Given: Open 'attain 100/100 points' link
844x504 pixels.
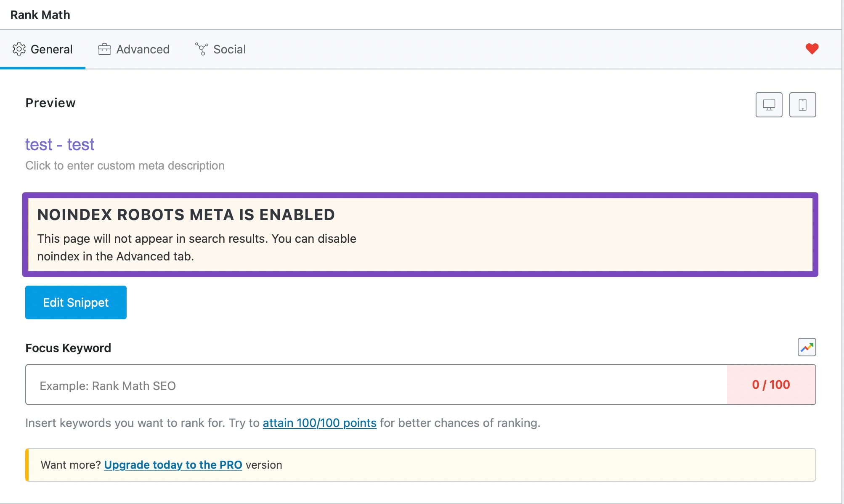Looking at the screenshot, I should 319,423.
